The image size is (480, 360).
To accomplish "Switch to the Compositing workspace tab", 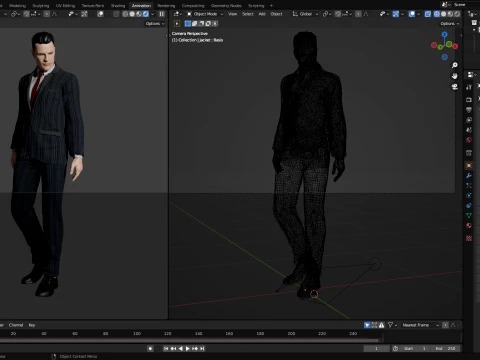I will coord(193,6).
